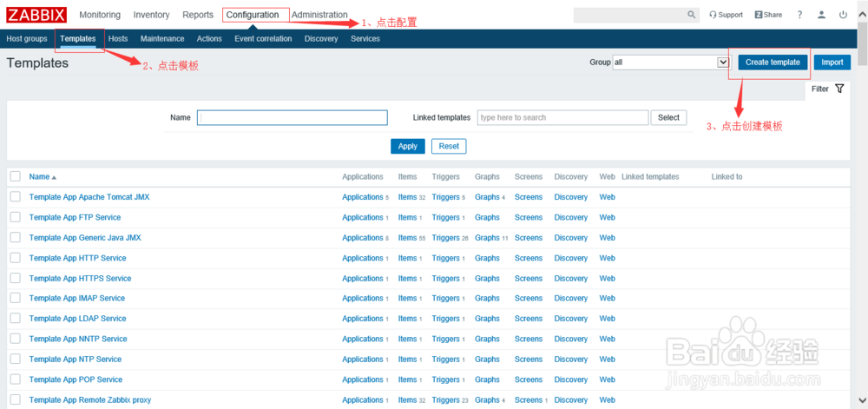Open Applications of Template App FTP Service
Screen dimensions: 868x409
(363, 217)
